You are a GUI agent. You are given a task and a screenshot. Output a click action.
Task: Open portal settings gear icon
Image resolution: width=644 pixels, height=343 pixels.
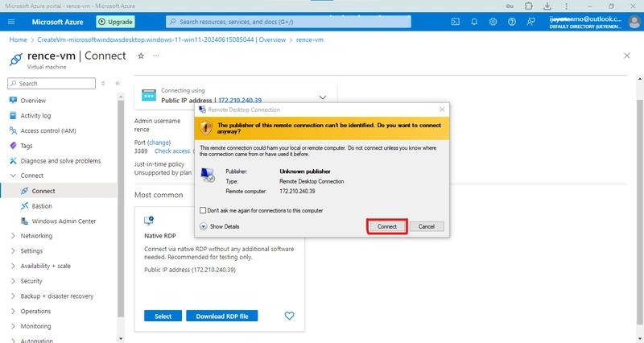(493, 22)
